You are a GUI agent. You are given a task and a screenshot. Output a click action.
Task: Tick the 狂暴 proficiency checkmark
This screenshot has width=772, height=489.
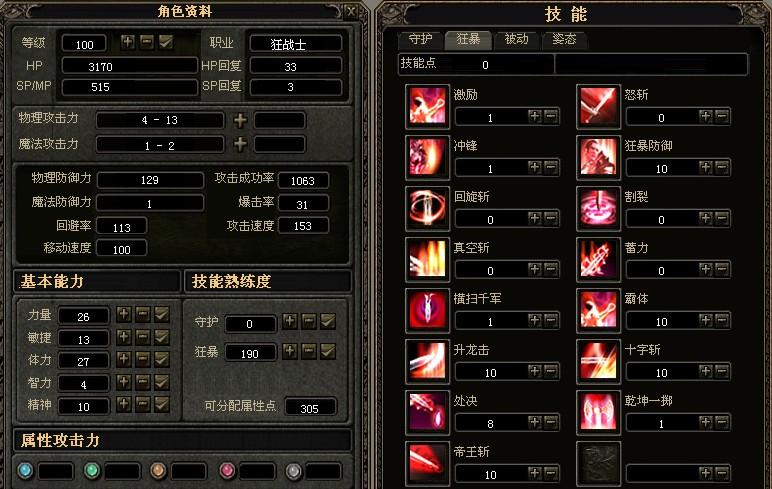coord(328,351)
